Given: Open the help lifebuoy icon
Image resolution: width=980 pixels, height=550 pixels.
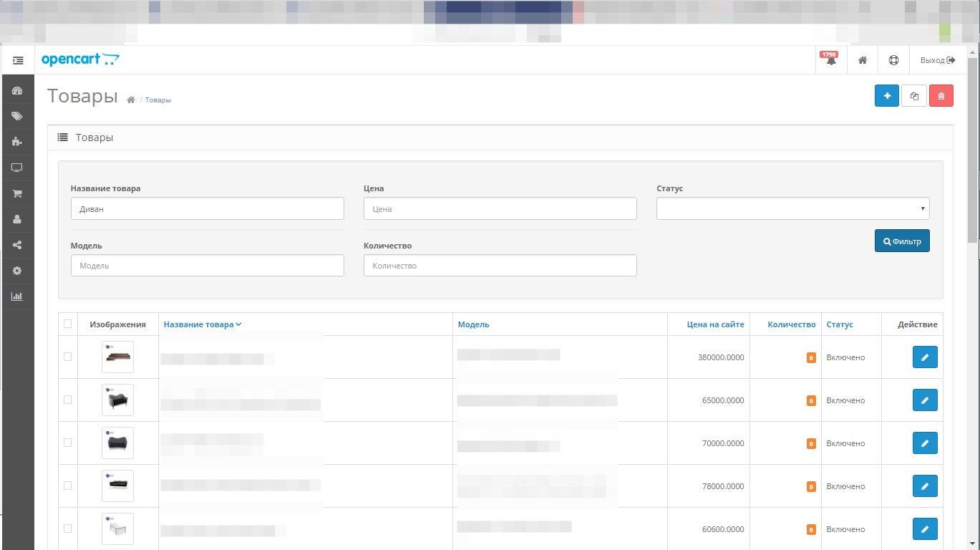Looking at the screenshot, I should coord(893,60).
